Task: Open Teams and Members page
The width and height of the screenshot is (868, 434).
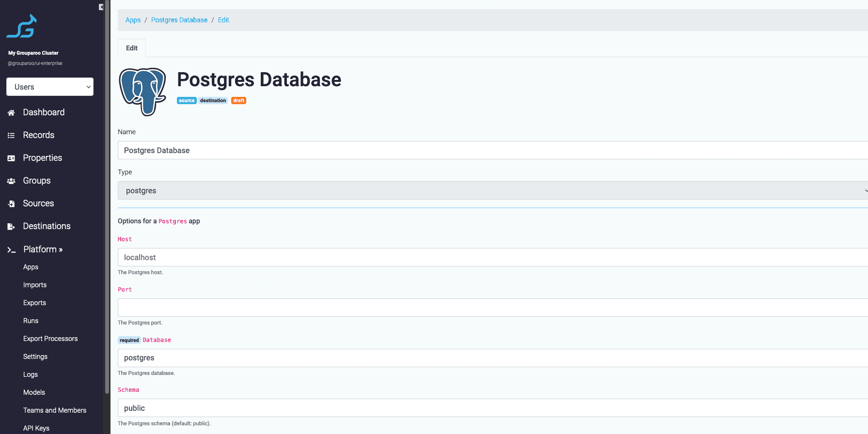Action: tap(55, 410)
